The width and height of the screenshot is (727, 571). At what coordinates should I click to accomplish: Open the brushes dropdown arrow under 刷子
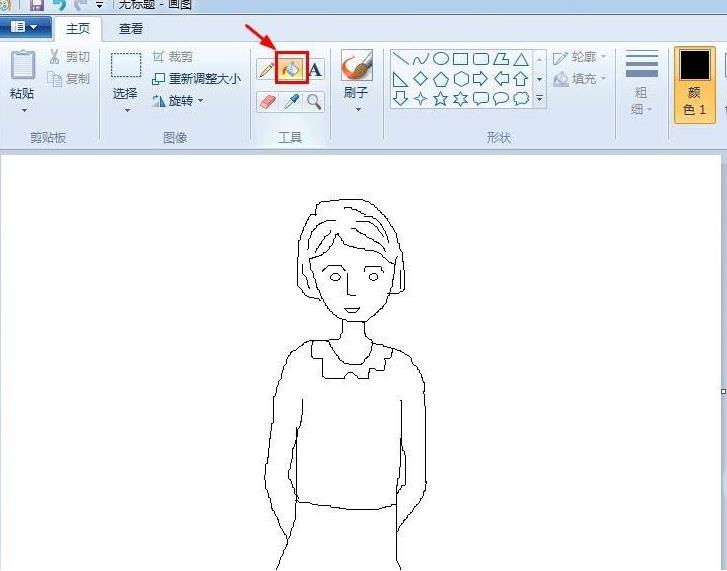pos(358,110)
